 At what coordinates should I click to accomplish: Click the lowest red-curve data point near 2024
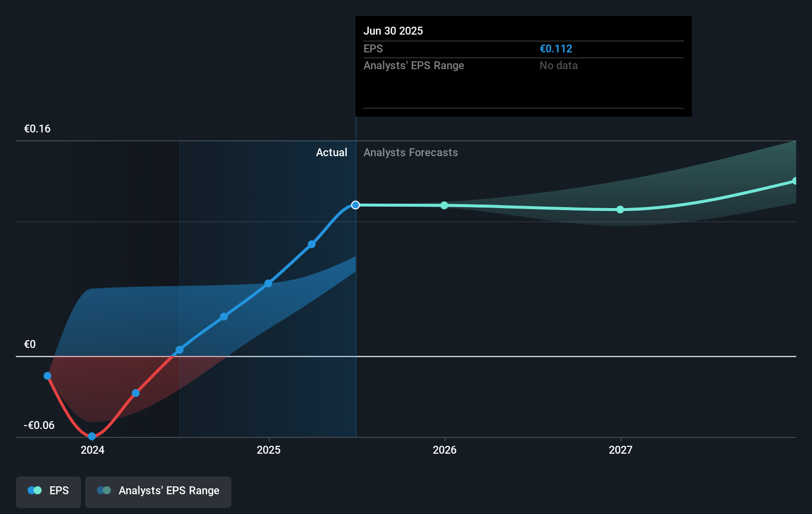click(91, 436)
